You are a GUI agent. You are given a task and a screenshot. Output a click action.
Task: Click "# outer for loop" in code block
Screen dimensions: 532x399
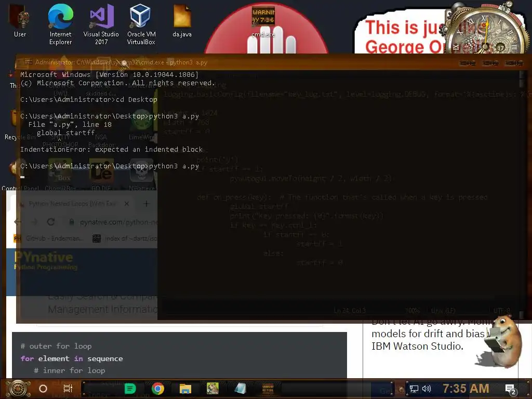[x=56, y=346]
